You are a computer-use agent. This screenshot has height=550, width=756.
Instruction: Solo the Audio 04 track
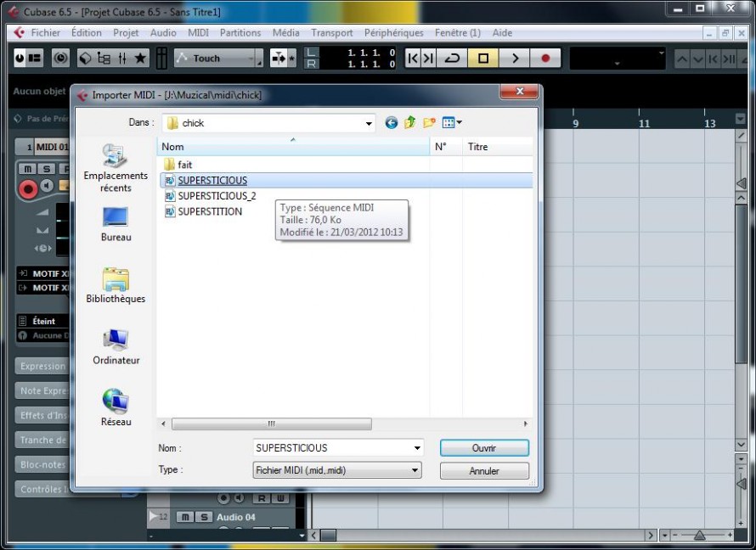click(x=204, y=517)
